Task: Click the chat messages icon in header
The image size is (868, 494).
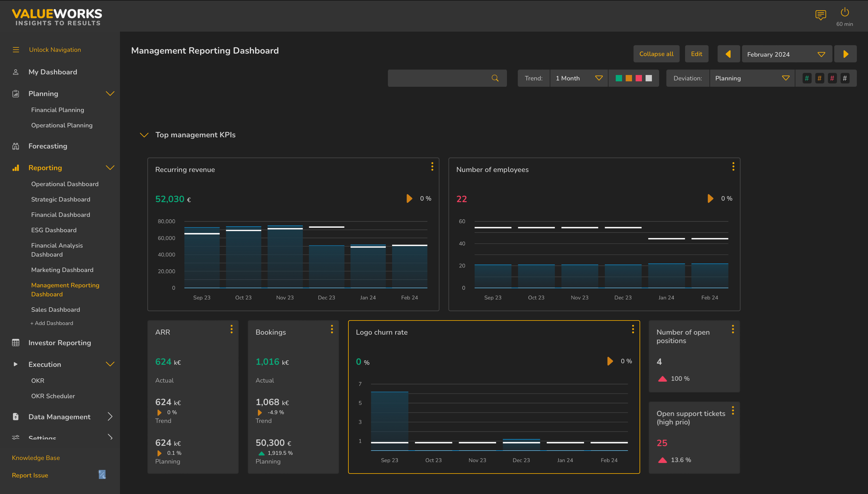Action: (x=820, y=15)
